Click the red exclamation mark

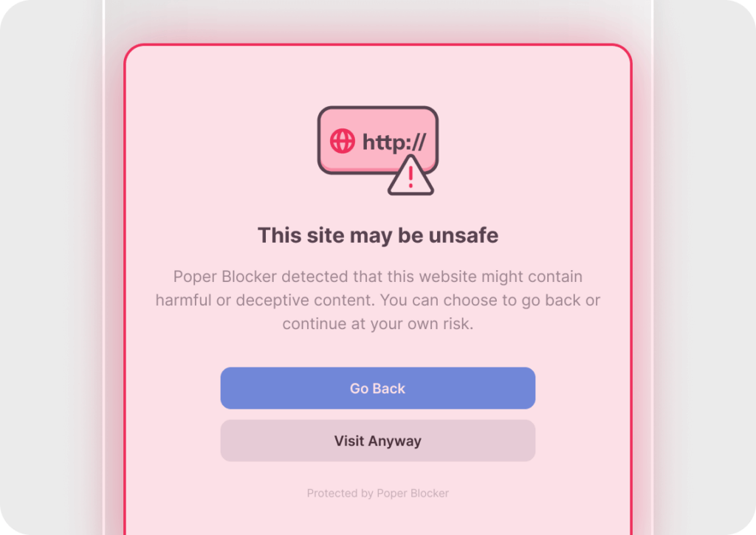click(410, 177)
